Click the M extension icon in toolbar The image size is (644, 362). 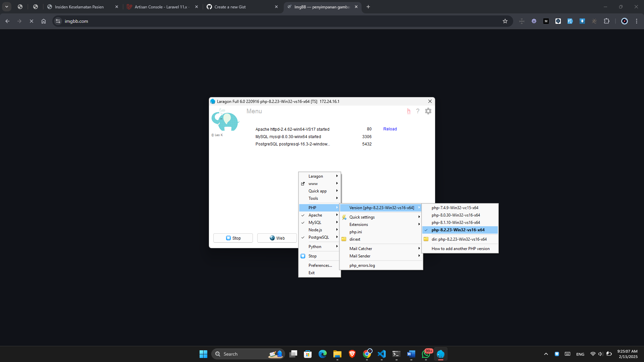(x=546, y=21)
